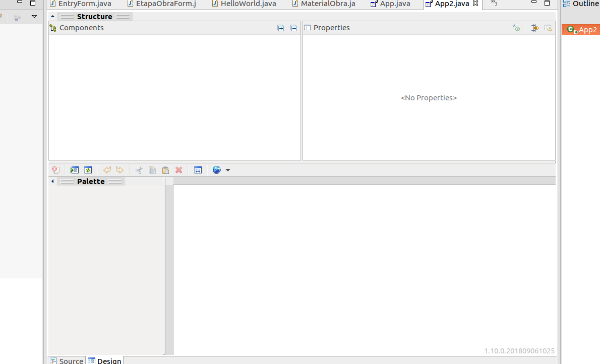The image size is (600, 364).
Task: Redo the last undone designer change
Action: click(x=120, y=170)
